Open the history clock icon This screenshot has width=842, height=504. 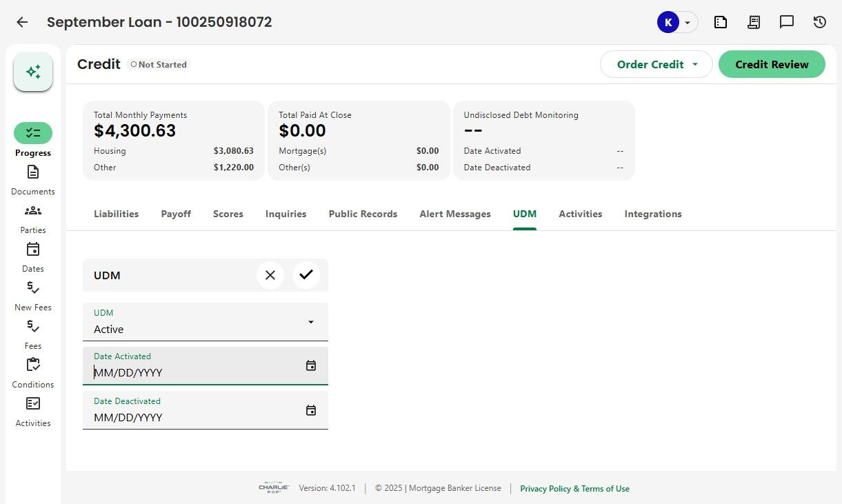(x=820, y=22)
